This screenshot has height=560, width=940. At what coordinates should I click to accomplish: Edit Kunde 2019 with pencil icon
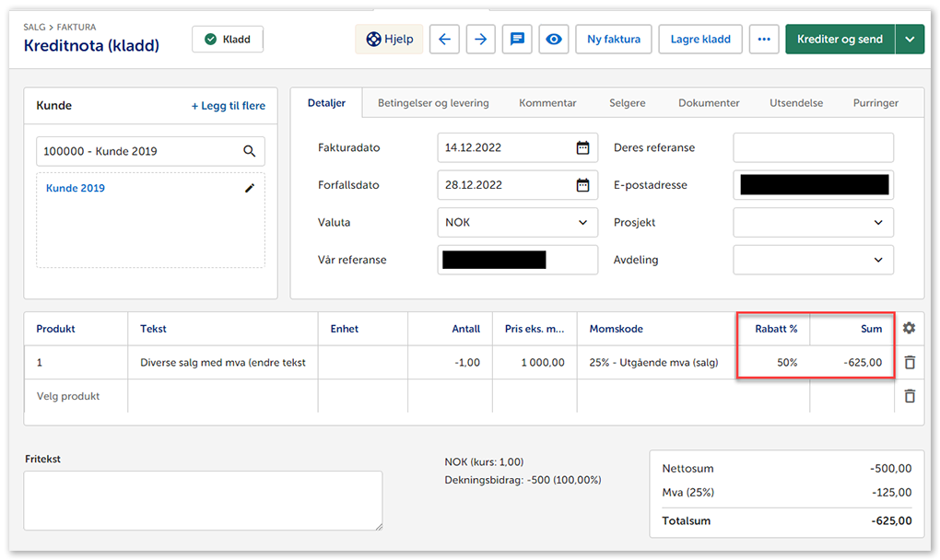point(249,188)
